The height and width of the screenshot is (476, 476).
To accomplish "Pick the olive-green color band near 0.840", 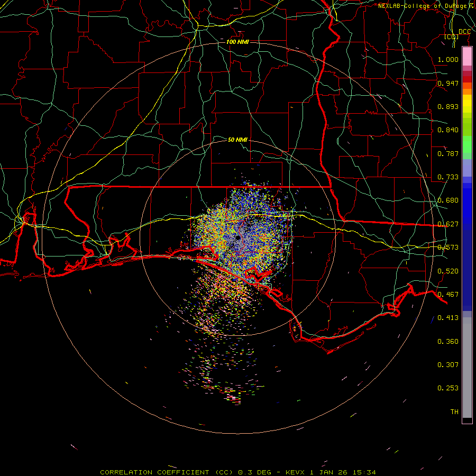I will [x=467, y=127].
